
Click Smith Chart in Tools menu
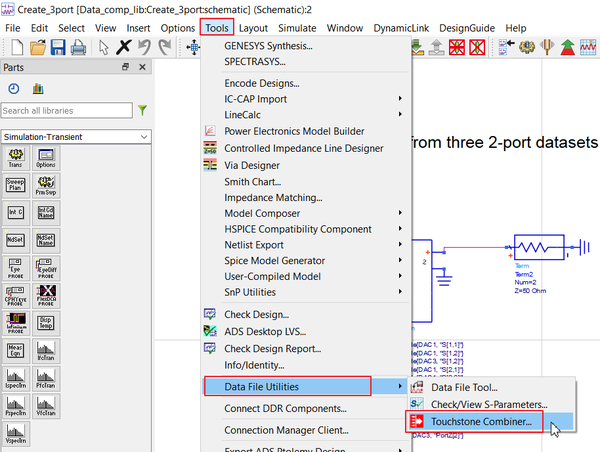252,181
